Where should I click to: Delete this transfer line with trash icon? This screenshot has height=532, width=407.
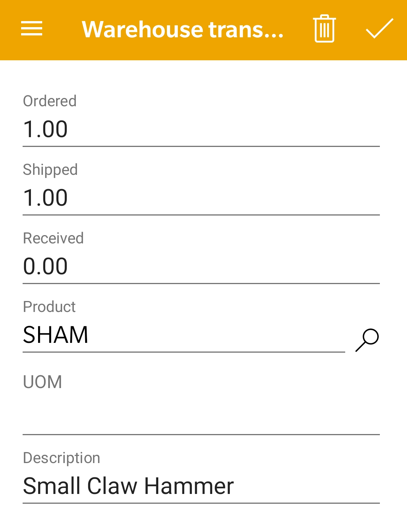click(x=324, y=29)
